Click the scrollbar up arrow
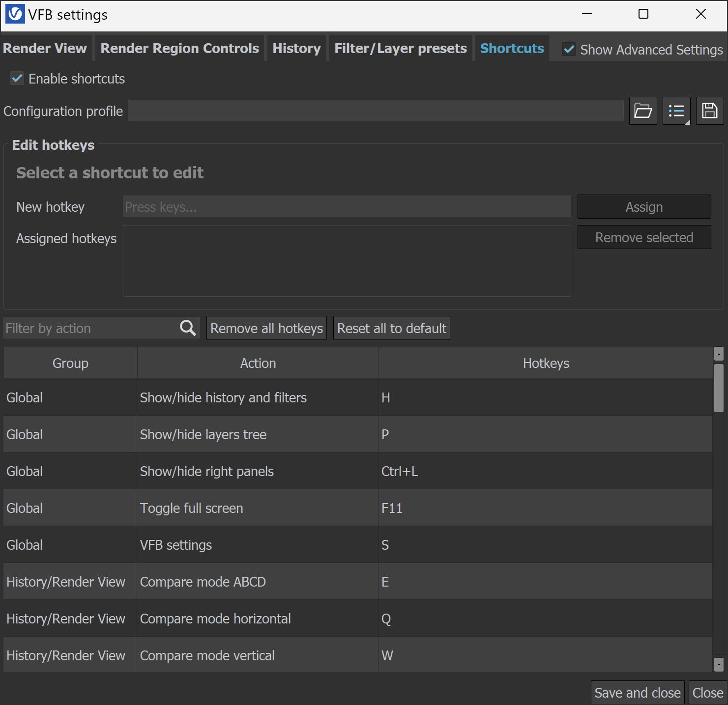The height and width of the screenshot is (705, 728). tap(719, 353)
